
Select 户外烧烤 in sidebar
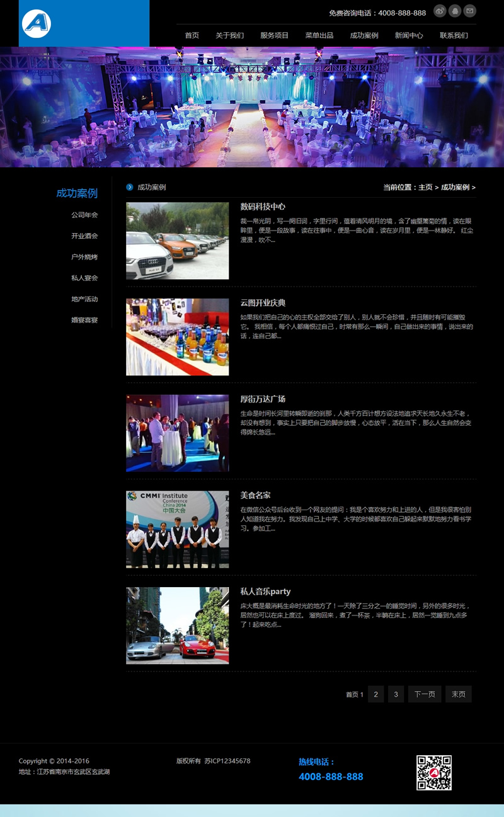pos(84,257)
